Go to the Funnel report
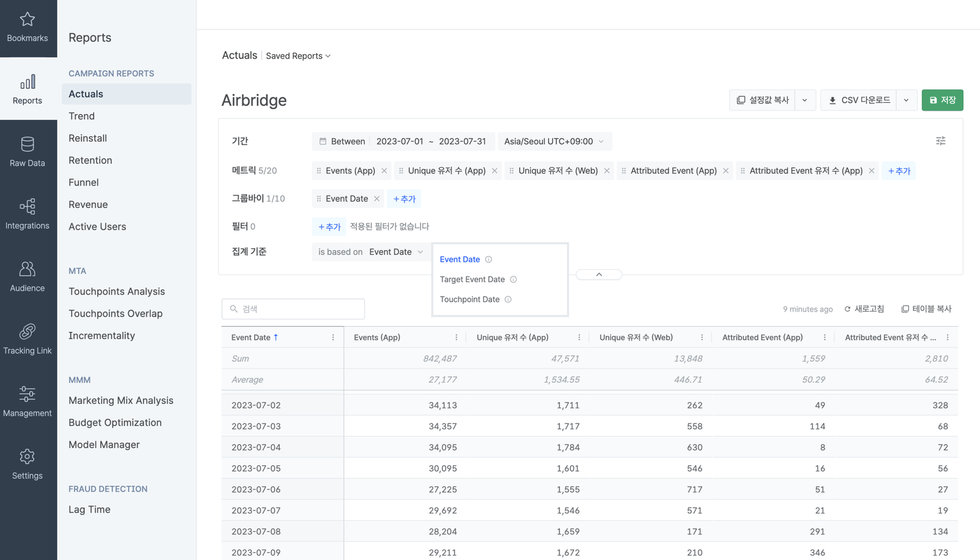 pyautogui.click(x=84, y=182)
